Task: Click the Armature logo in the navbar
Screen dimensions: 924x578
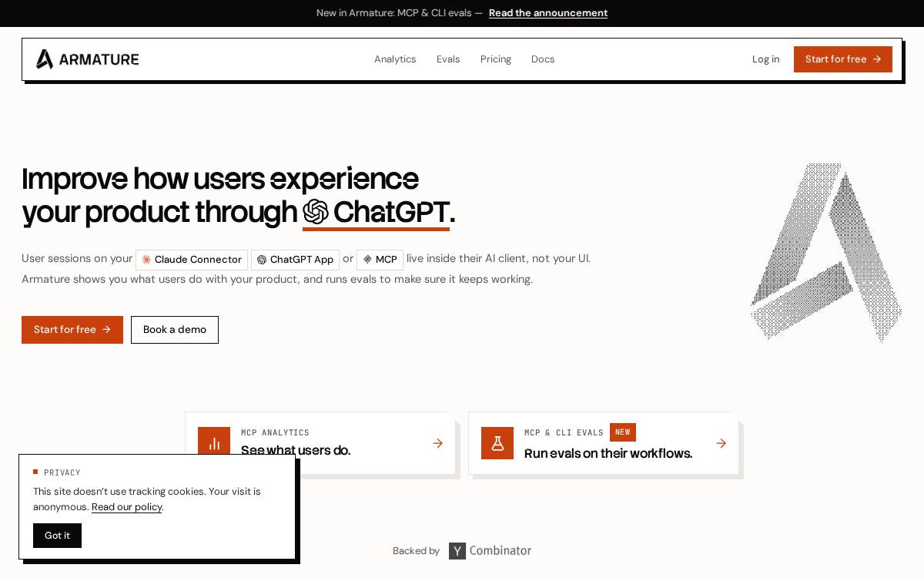Action: pyautogui.click(x=87, y=59)
